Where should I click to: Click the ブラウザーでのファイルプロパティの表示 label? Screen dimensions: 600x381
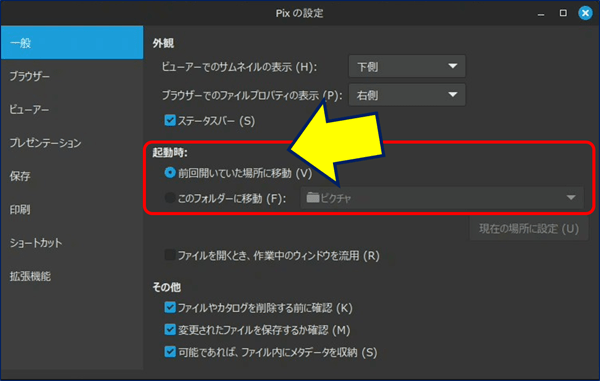(252, 95)
